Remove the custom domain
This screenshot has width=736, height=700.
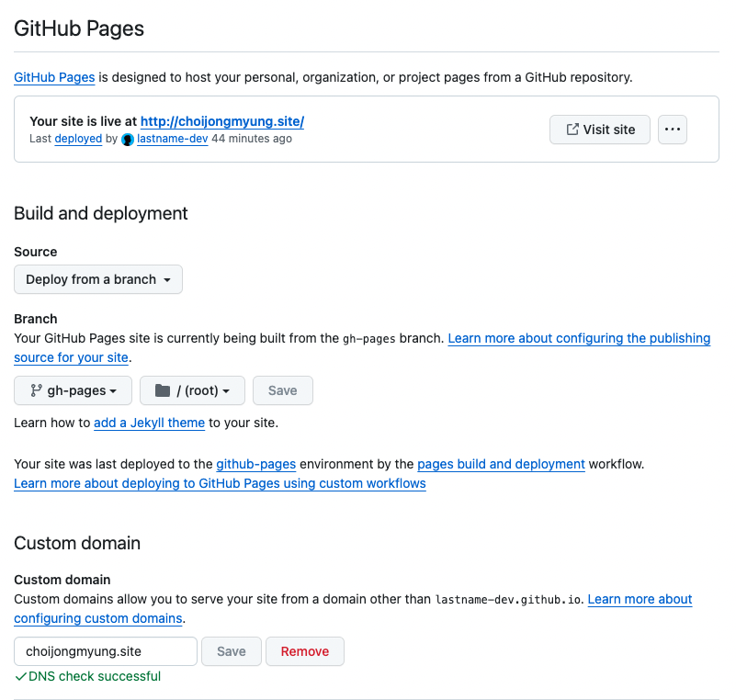[x=304, y=651]
